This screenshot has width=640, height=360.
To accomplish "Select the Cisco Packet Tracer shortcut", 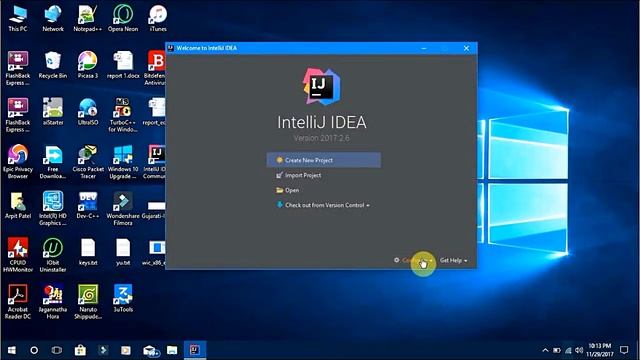I will 88,162.
